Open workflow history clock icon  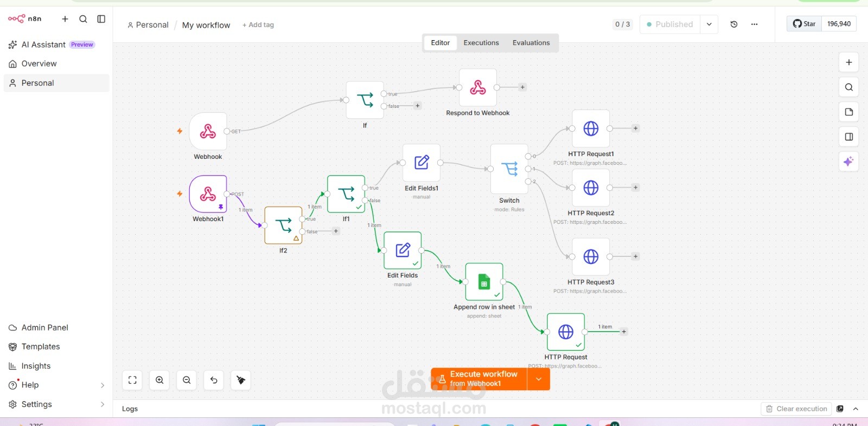pyautogui.click(x=734, y=24)
